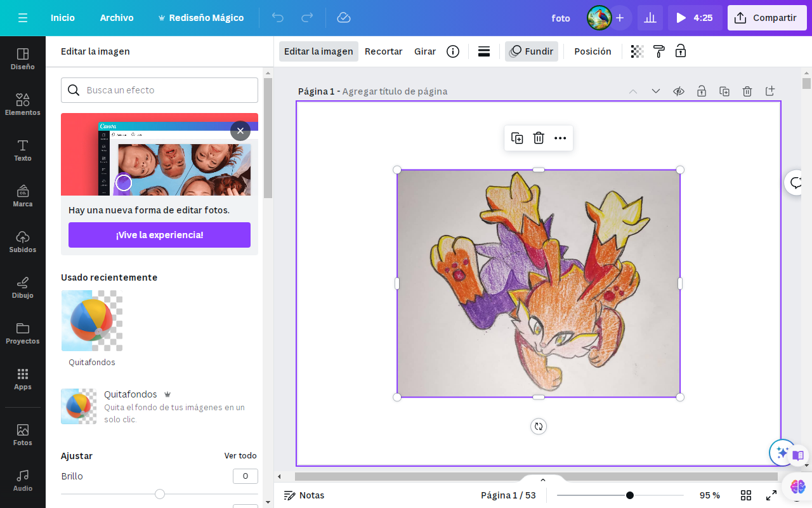Screen dimensions: 812x508
Task: Check cloud save status icon
Action: click(344, 18)
